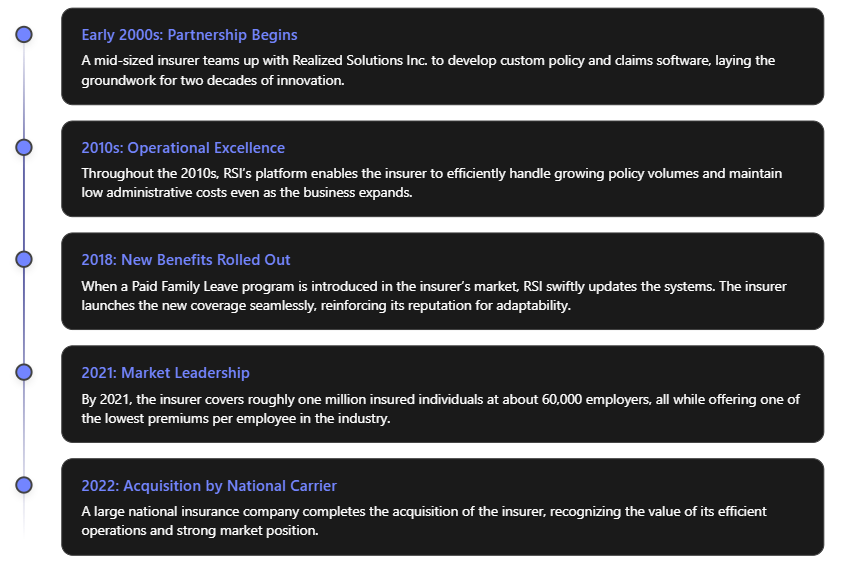Open '2022: Acquisition by National Carrier' title
This screenshot has width=847, height=562.
click(x=209, y=486)
